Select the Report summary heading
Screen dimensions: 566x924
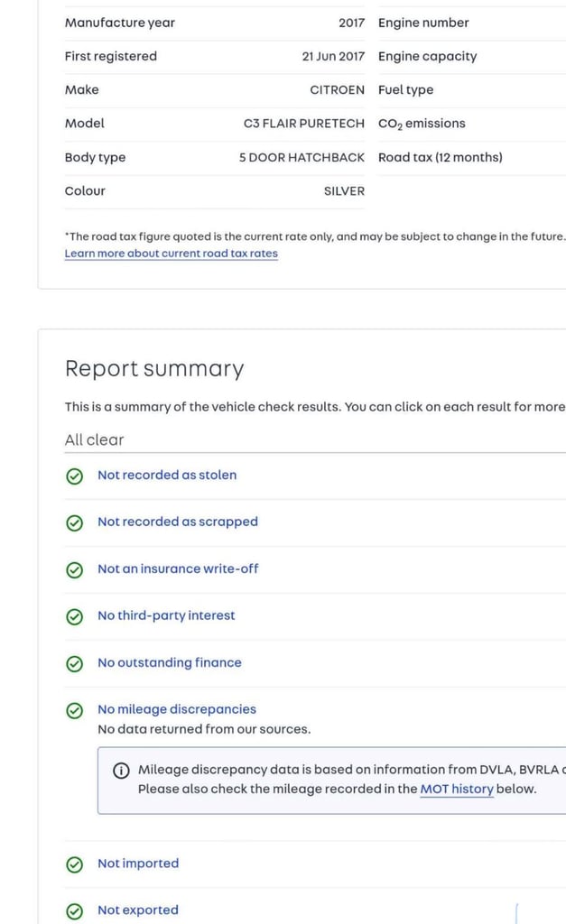click(x=153, y=369)
